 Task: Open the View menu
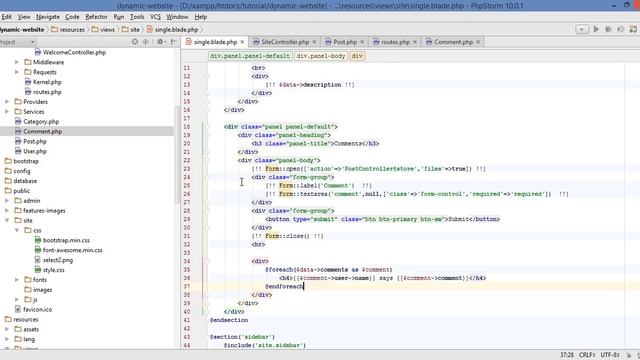pos(24,17)
